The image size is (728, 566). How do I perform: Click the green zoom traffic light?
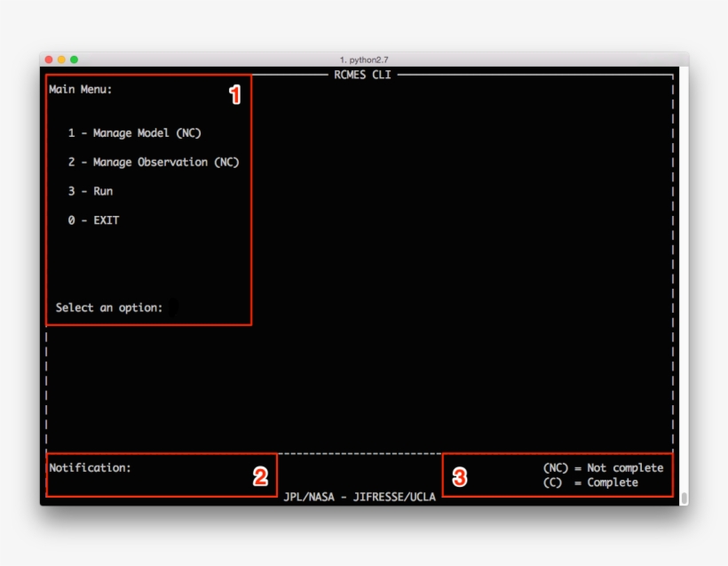[x=75, y=58]
